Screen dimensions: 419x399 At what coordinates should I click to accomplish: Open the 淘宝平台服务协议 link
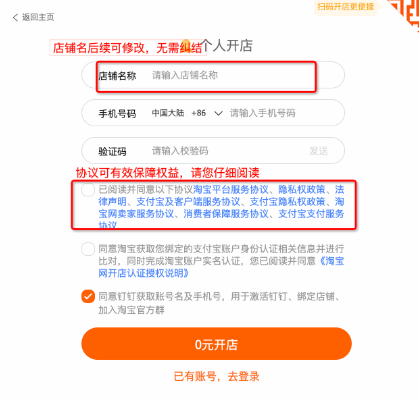[x=231, y=189]
